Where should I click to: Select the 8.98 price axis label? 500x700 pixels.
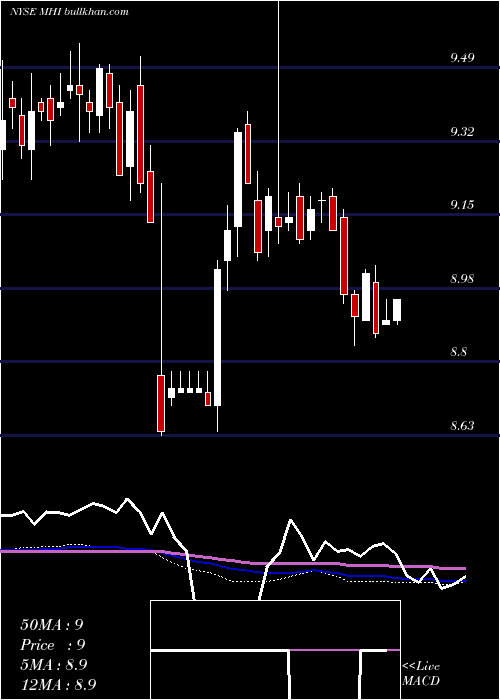pos(462,279)
